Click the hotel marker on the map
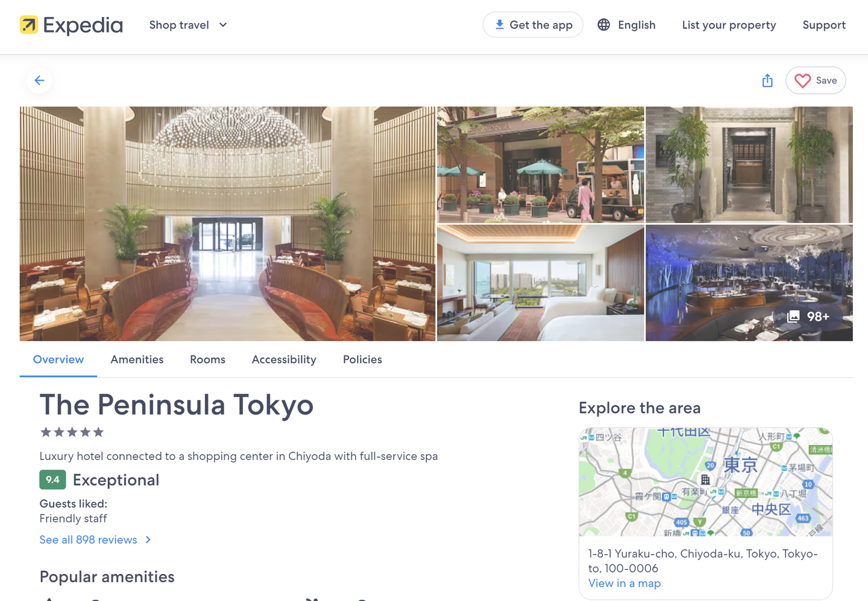This screenshot has width=868, height=601. coord(705,480)
